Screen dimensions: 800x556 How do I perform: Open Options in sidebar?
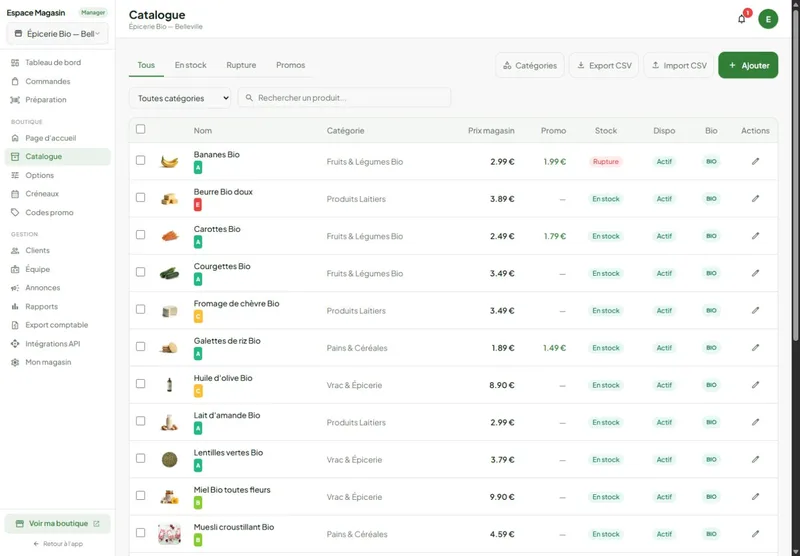[58, 175]
